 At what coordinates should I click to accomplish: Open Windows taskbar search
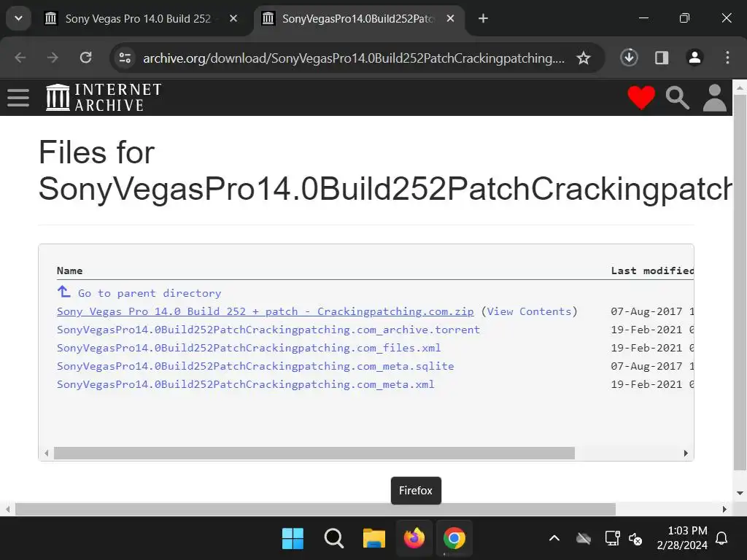333,539
